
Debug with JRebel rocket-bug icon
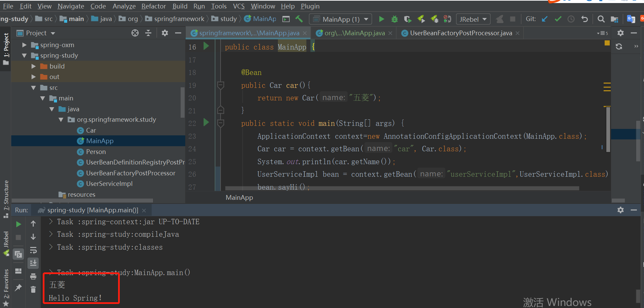(x=434, y=19)
